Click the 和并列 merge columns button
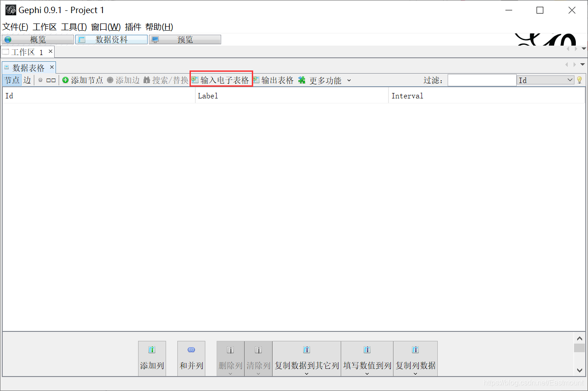588x391 pixels. (191, 358)
